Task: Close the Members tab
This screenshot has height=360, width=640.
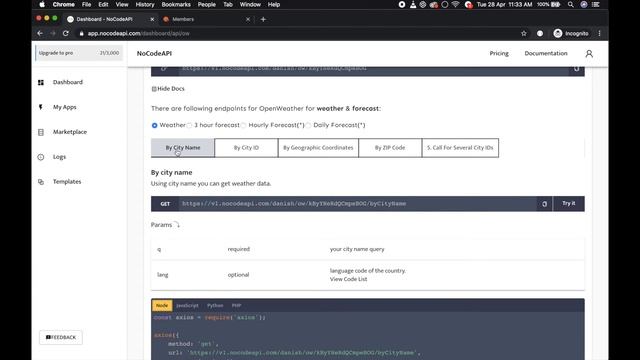Action: pyautogui.click(x=248, y=19)
